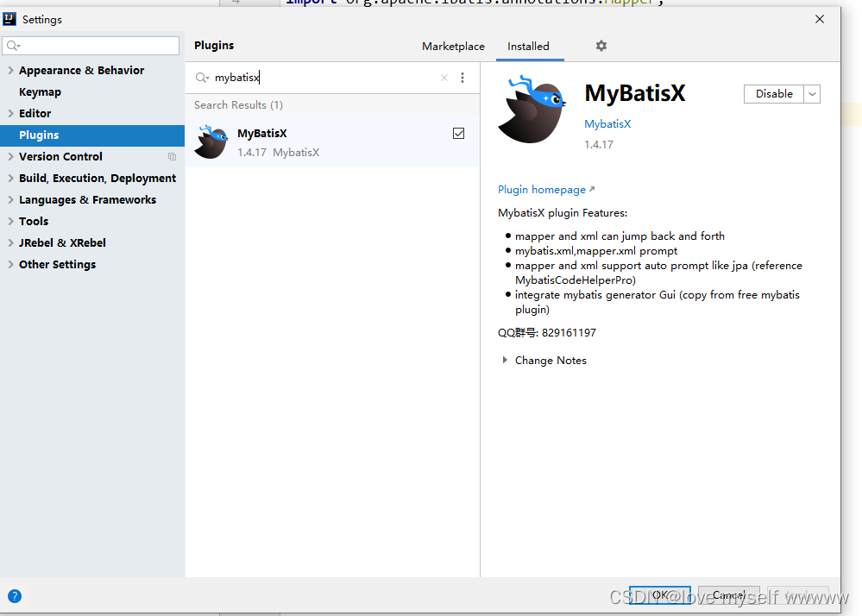862x616 pixels.
Task: Switch to the Marketplace tab
Action: click(453, 47)
